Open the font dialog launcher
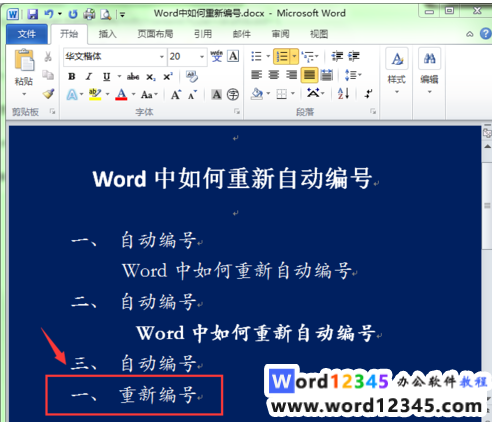Image resolution: width=492 pixels, height=422 pixels. (237, 111)
